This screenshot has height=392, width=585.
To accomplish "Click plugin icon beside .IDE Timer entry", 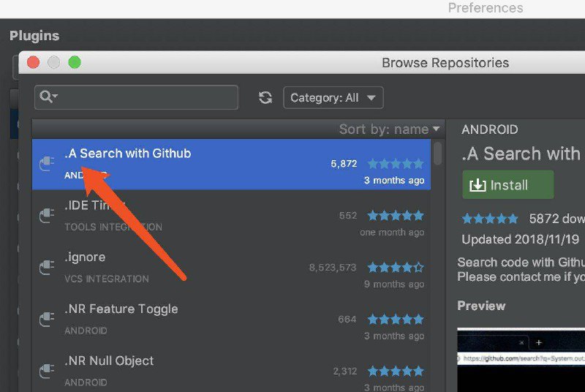I will 47,216.
